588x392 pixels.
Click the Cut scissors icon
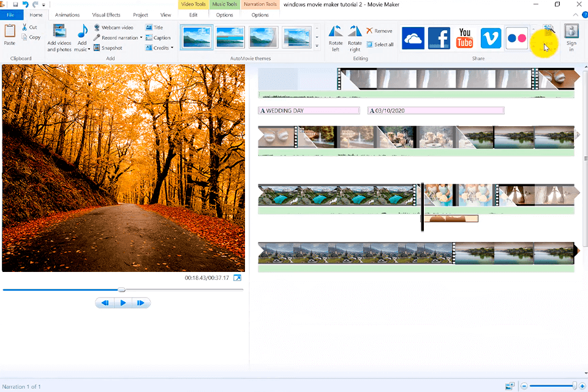tap(24, 27)
